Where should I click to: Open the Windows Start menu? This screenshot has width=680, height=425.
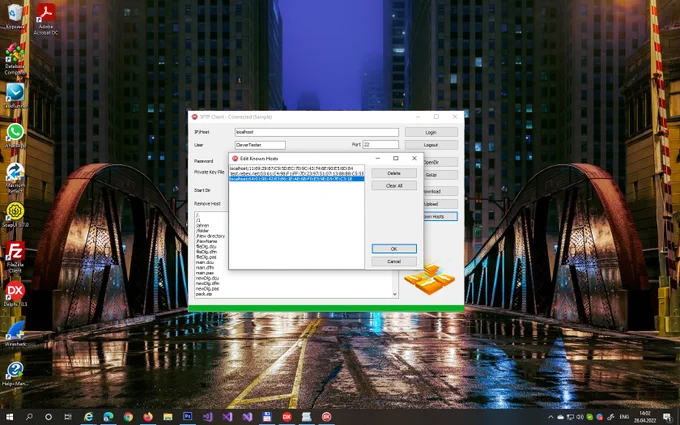(x=9, y=417)
